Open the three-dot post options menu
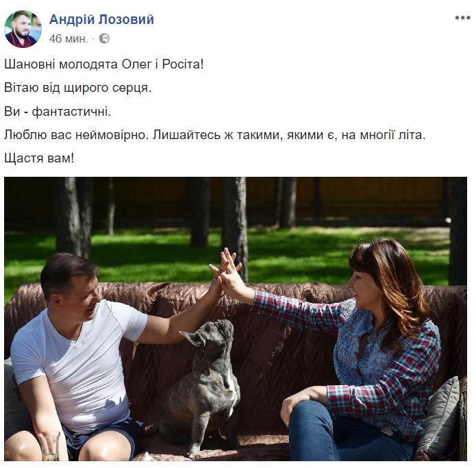476x468 pixels. pos(462,18)
